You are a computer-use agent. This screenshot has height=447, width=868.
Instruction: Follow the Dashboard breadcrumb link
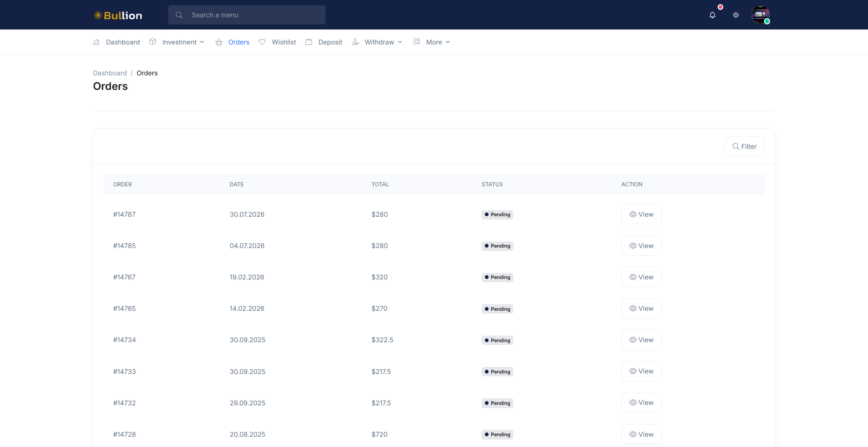(110, 73)
